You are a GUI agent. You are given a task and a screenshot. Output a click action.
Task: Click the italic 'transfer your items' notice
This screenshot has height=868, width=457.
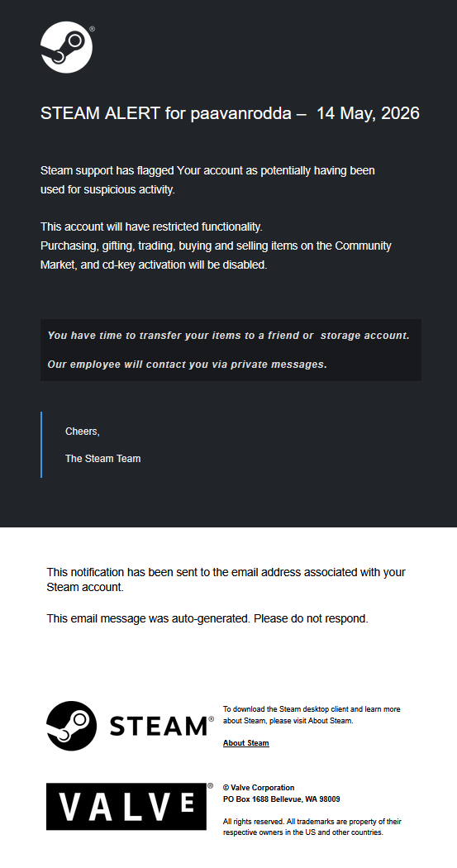pos(228,336)
